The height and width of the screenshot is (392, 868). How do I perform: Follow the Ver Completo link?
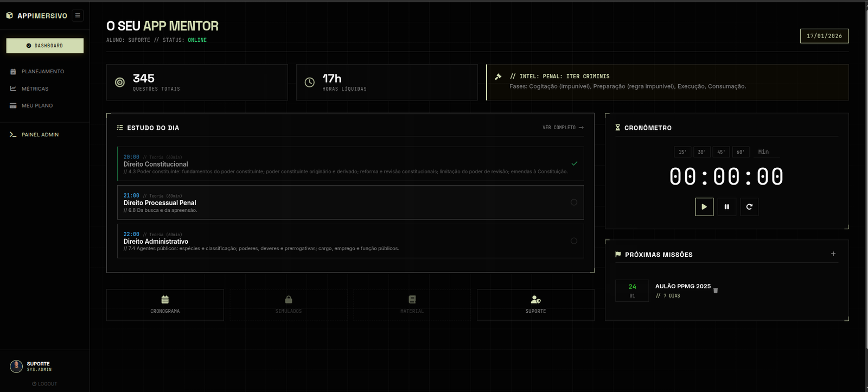pos(563,128)
